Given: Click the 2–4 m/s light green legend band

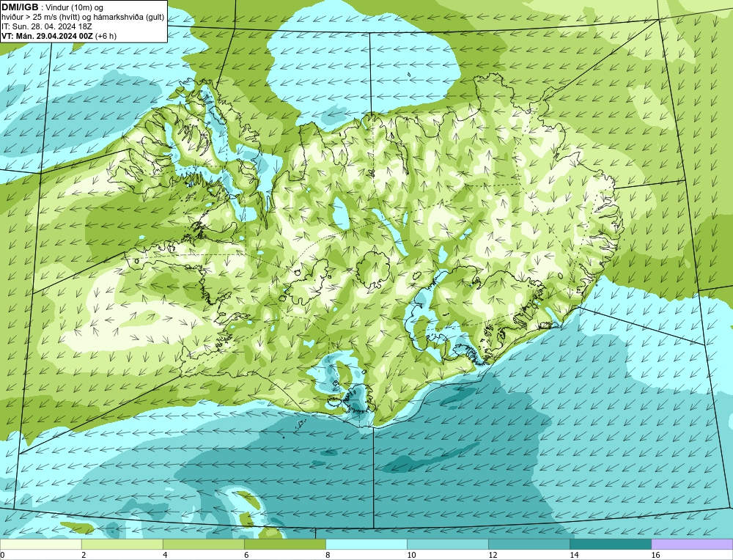Looking at the screenshot, I should [122, 544].
